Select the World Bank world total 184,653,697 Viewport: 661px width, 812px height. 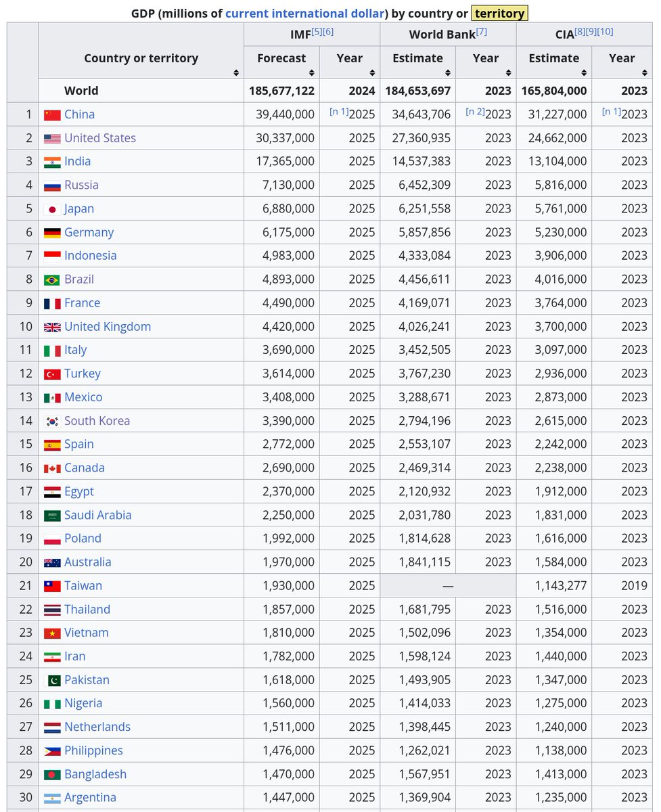click(x=417, y=91)
